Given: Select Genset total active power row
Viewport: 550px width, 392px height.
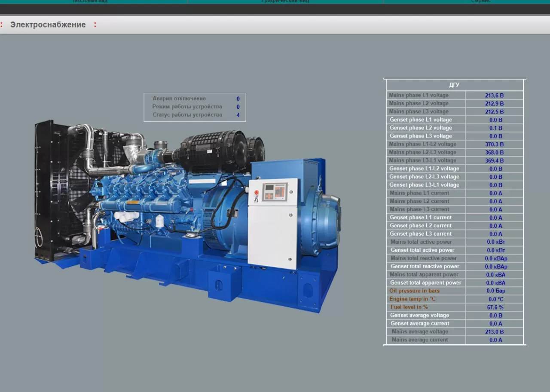Looking at the screenshot, I should click(422, 250).
